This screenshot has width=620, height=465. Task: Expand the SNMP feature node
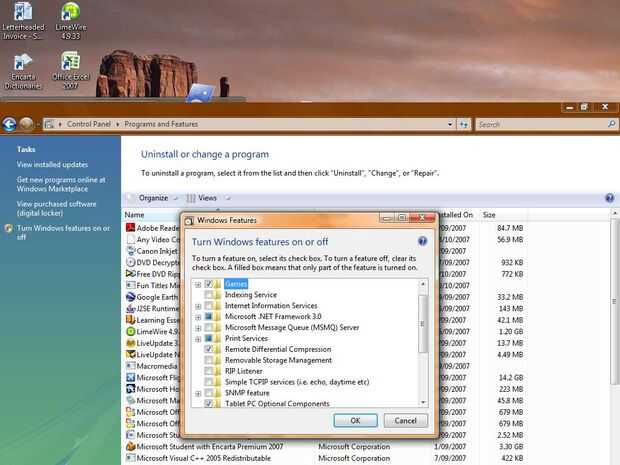[x=198, y=393]
